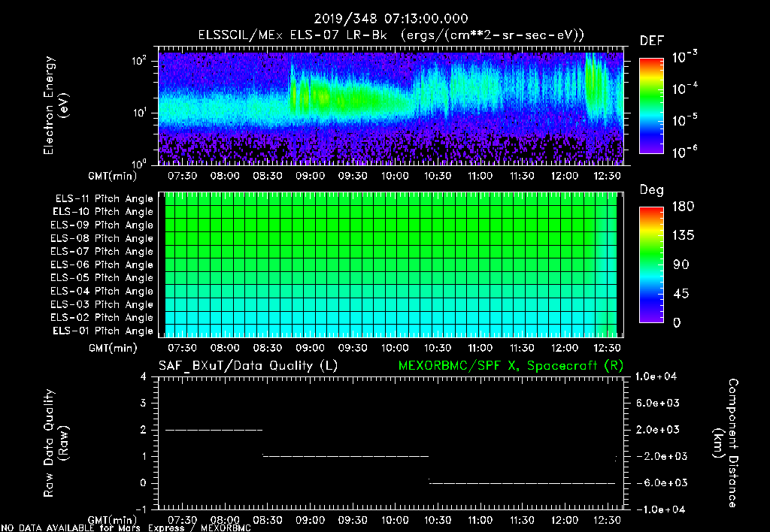Click the data quality tick label -1
This screenshot has height=532, width=770.
[x=141, y=509]
